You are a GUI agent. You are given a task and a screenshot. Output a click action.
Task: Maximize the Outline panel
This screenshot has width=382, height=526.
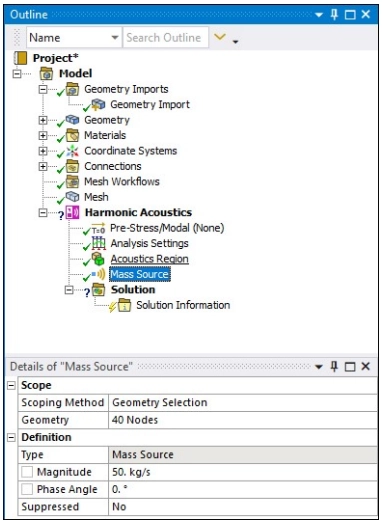350,15
